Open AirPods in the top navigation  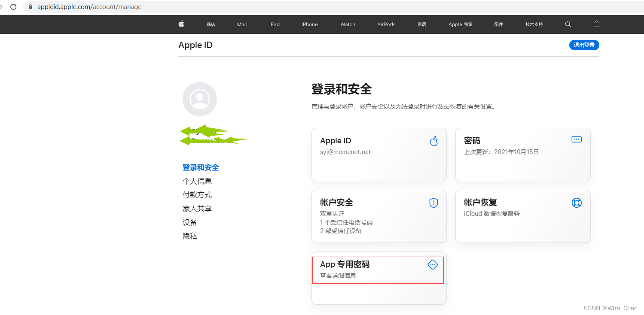[x=386, y=24]
